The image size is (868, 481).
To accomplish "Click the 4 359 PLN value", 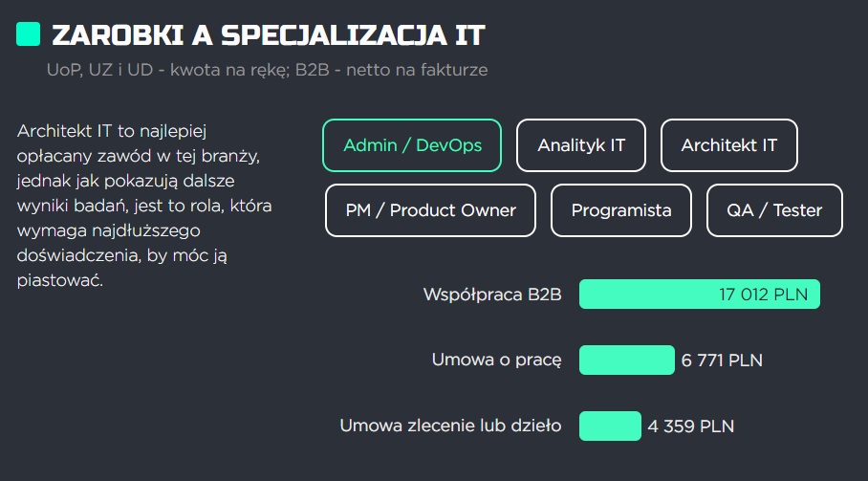I will coord(691,426).
